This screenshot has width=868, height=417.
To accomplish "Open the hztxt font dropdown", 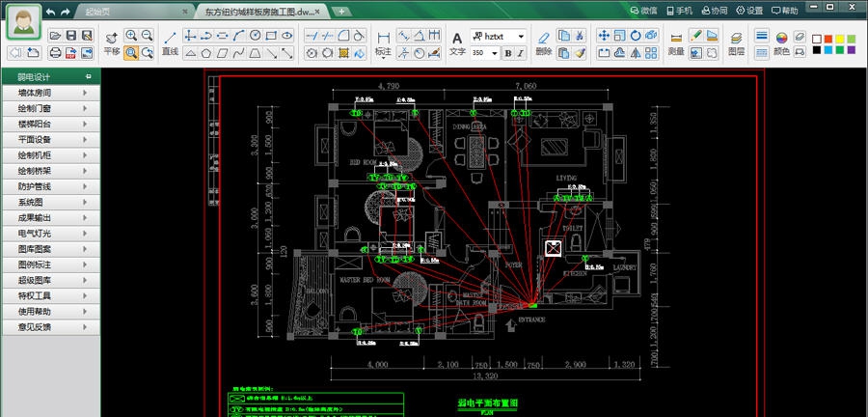I will pyautogui.click(x=500, y=36).
